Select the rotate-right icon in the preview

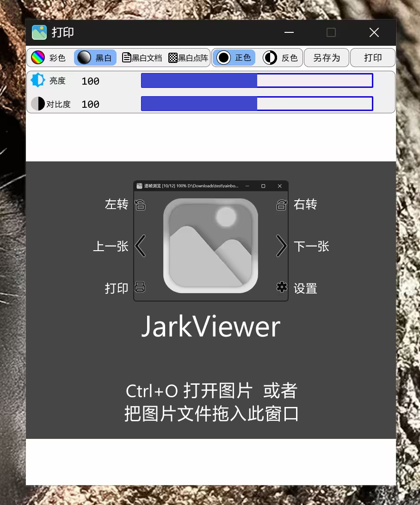[281, 205]
